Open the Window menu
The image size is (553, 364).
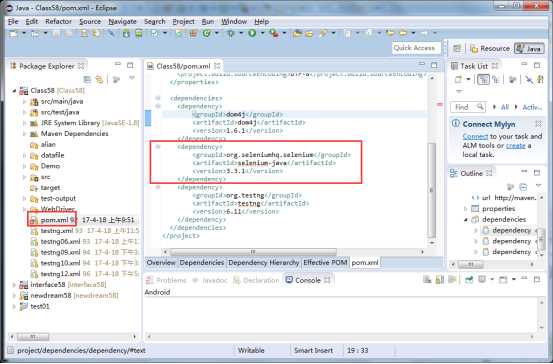[x=234, y=22]
